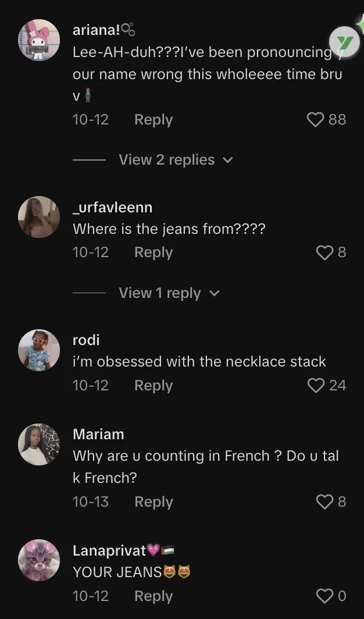The width and height of the screenshot is (364, 619).
Task: Click the green Y badge icon
Action: click(x=345, y=42)
